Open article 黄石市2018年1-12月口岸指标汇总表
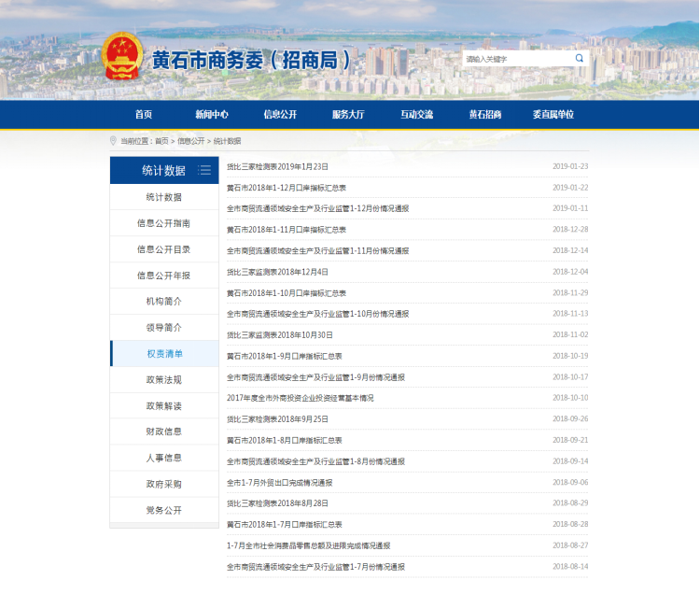This screenshot has height=594, width=700. point(287,187)
